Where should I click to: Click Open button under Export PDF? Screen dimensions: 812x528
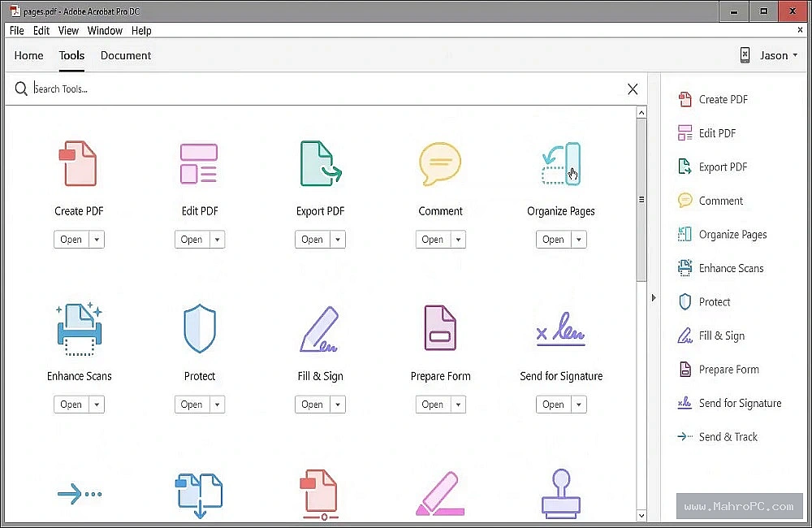(x=313, y=240)
